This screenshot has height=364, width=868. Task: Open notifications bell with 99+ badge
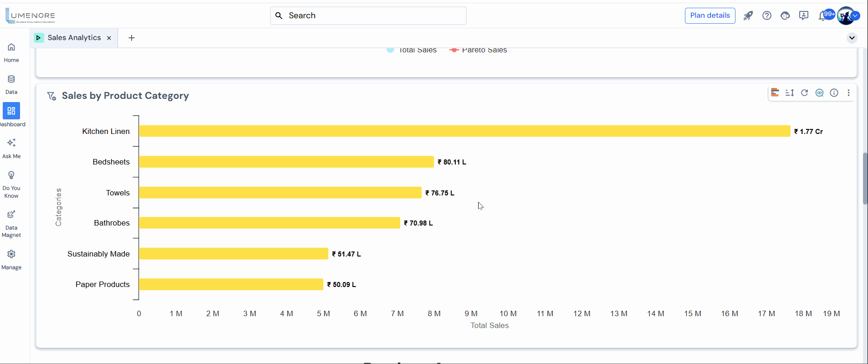823,16
